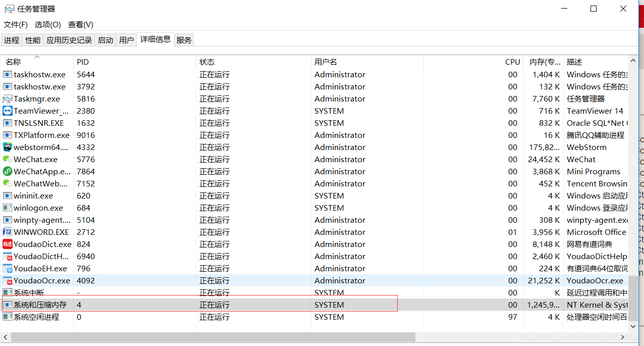Select the Taskmgr.exe process name
This screenshot has height=346, width=644.
click(x=37, y=98)
